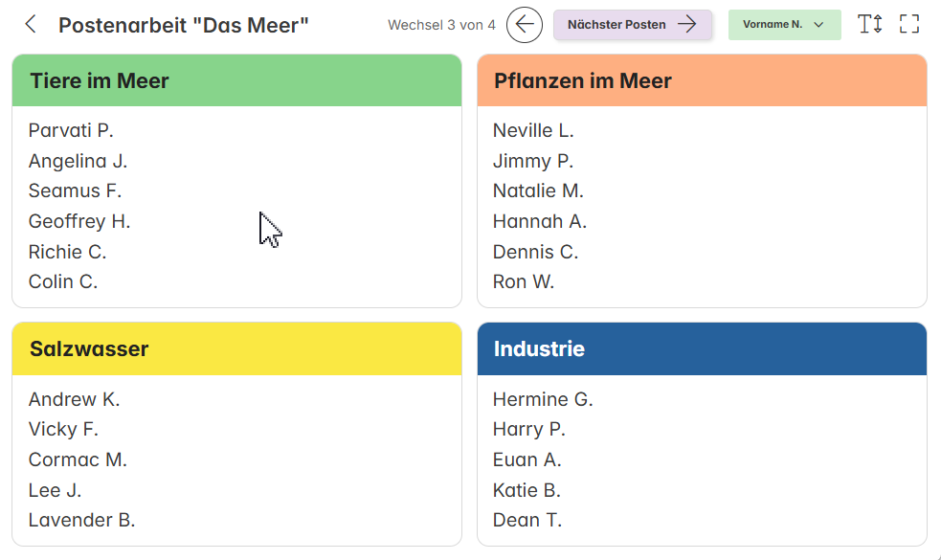Click the text size adjustment icon
This screenshot has width=941, height=560.
pos(869,24)
